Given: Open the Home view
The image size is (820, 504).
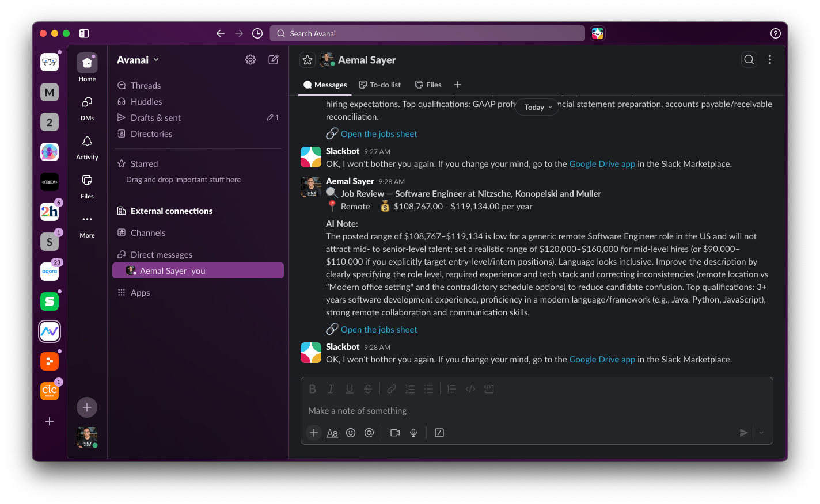Looking at the screenshot, I should pos(87,67).
